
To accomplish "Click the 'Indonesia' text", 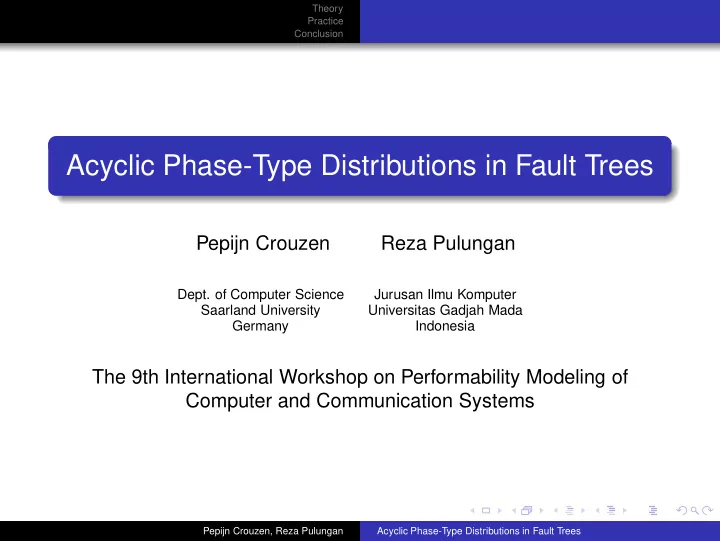I will 445,326.
